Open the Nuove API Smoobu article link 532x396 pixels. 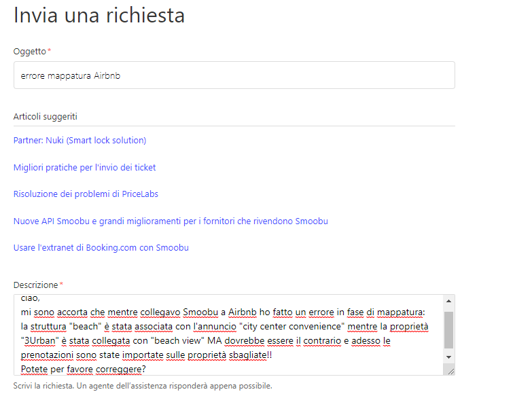pyautogui.click(x=171, y=221)
